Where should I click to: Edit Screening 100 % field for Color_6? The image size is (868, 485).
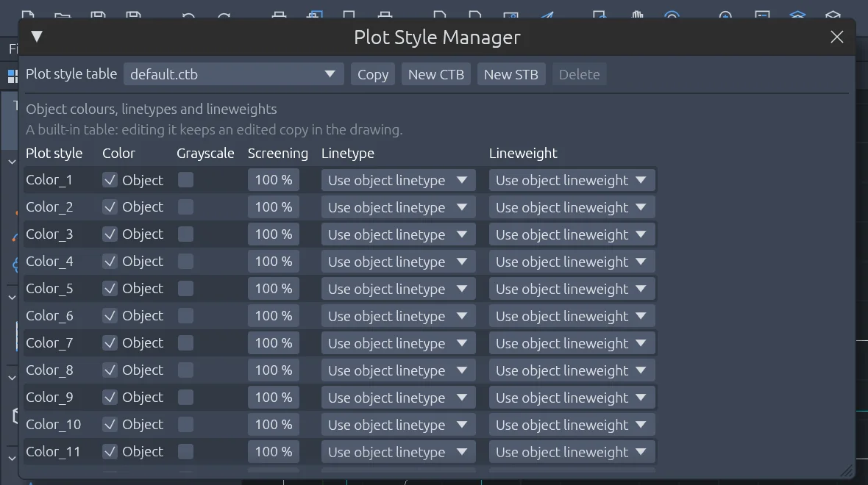274,315
